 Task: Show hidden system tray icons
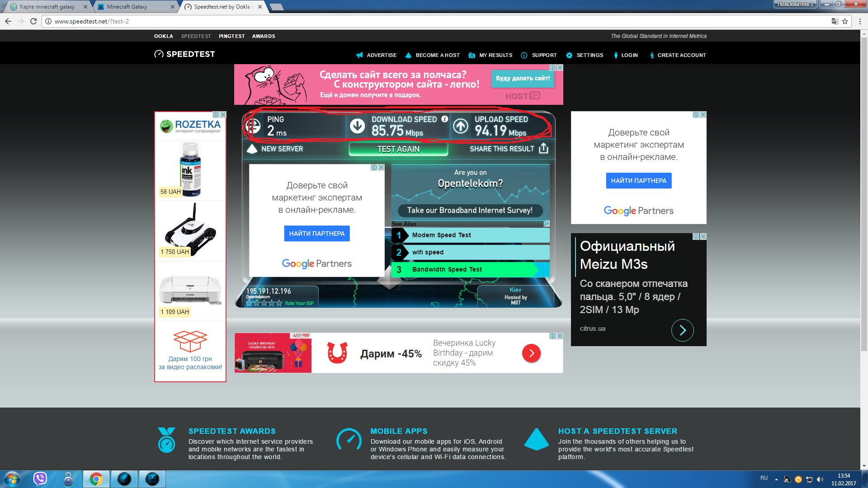(776, 479)
